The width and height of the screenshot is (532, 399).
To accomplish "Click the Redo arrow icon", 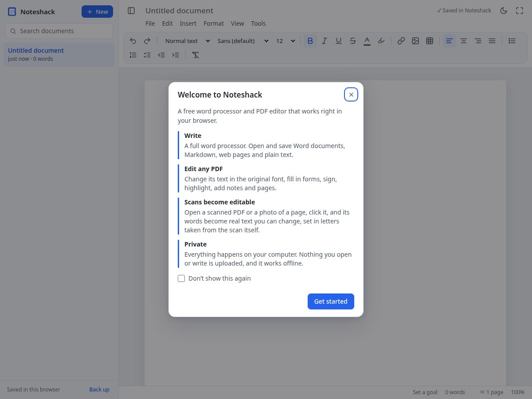I will [147, 41].
